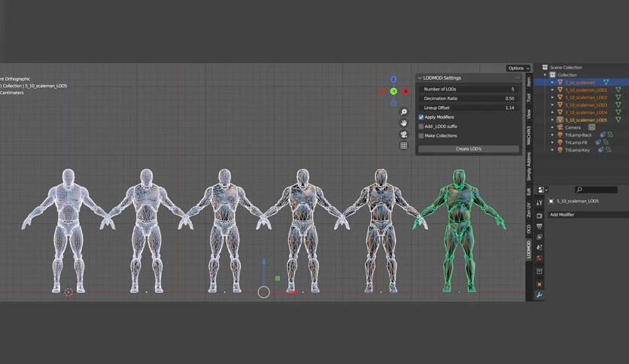Open the Options dropdown in viewport header
The height and width of the screenshot is (364, 629).
pyautogui.click(x=518, y=68)
